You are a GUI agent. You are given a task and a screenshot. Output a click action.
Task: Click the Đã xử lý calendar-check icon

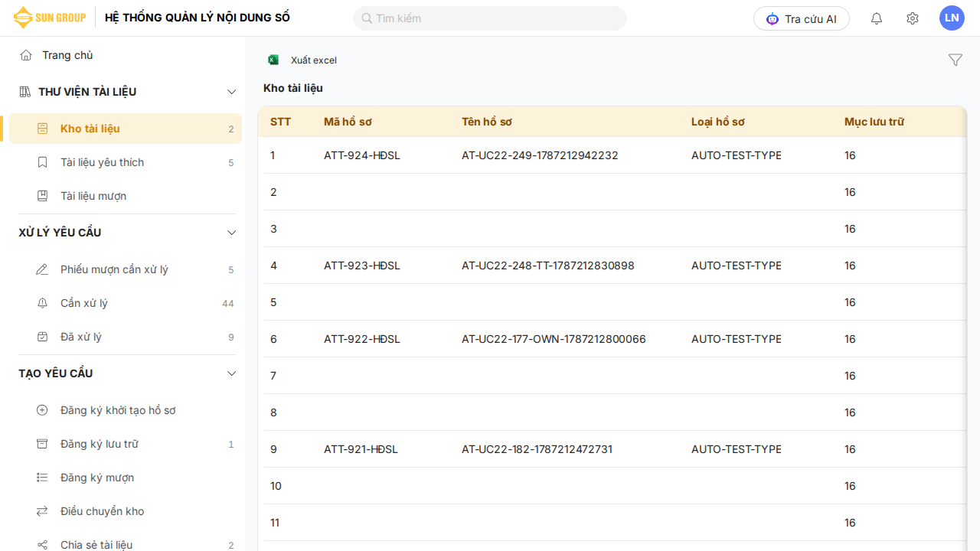point(42,337)
